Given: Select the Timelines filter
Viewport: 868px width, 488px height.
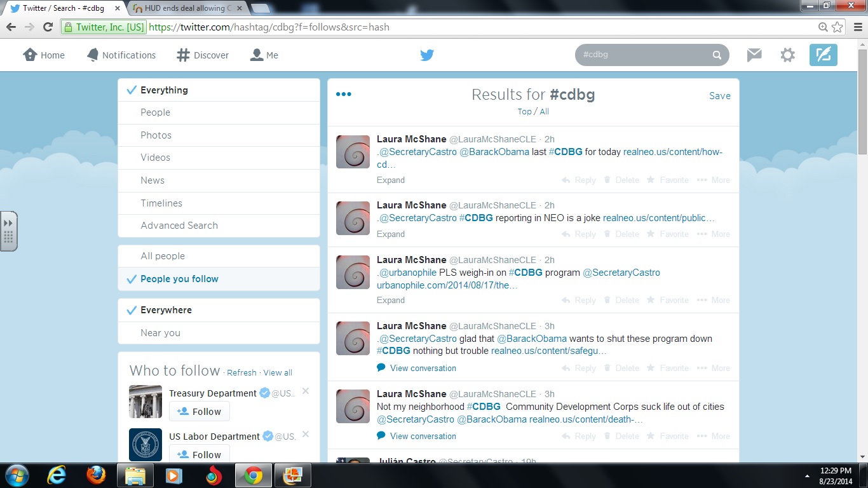Looking at the screenshot, I should (219, 203).
